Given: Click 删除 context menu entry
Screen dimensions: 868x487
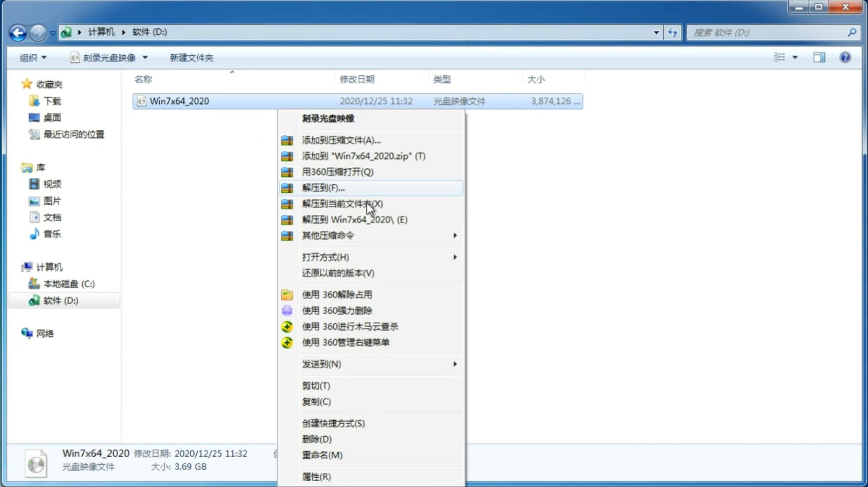Looking at the screenshot, I should click(x=316, y=438).
